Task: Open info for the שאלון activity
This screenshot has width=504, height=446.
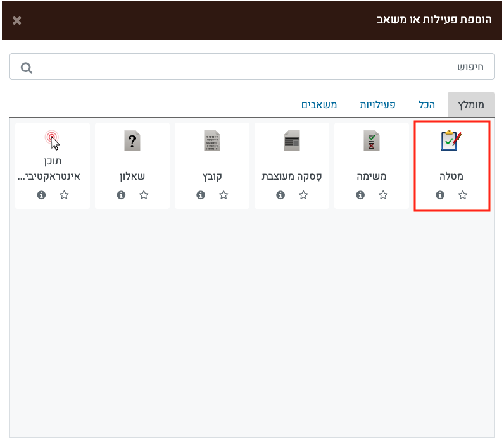Action: tap(121, 195)
